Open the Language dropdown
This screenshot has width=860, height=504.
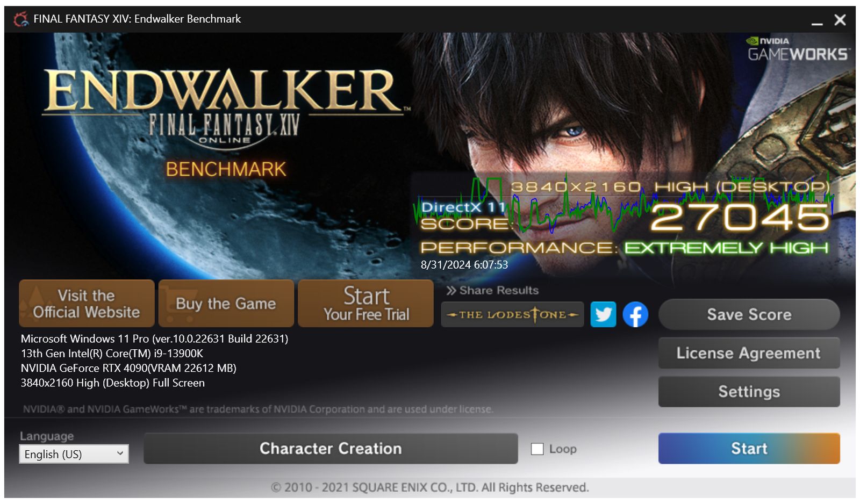point(74,454)
